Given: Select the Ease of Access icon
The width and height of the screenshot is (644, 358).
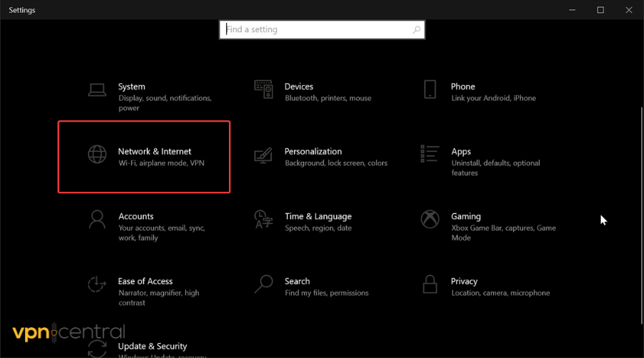Looking at the screenshot, I should point(97,284).
